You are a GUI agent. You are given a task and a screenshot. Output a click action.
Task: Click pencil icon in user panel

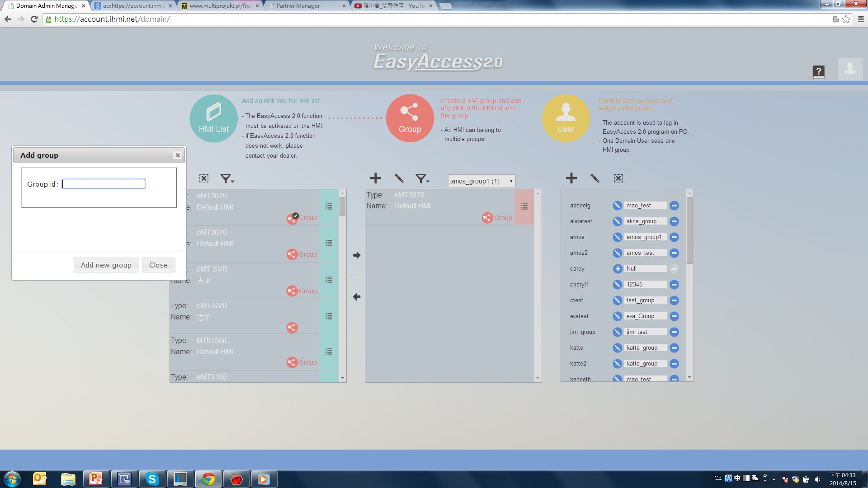pyautogui.click(x=594, y=178)
